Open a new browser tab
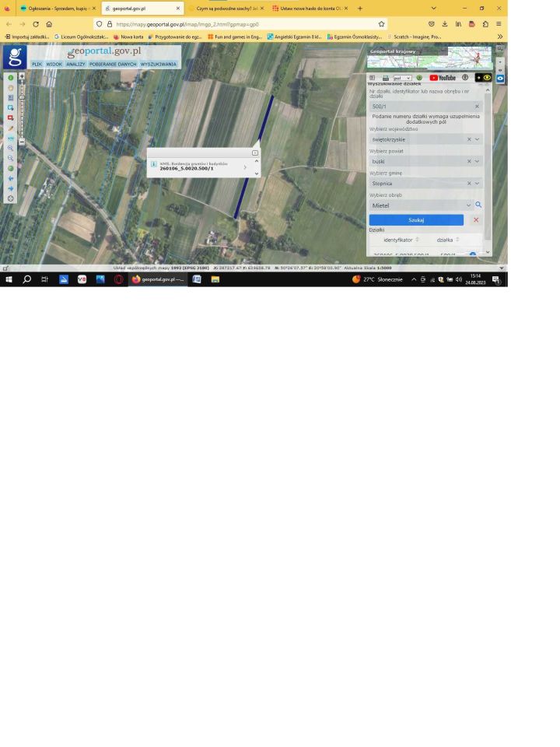560x747 pixels. click(x=360, y=8)
